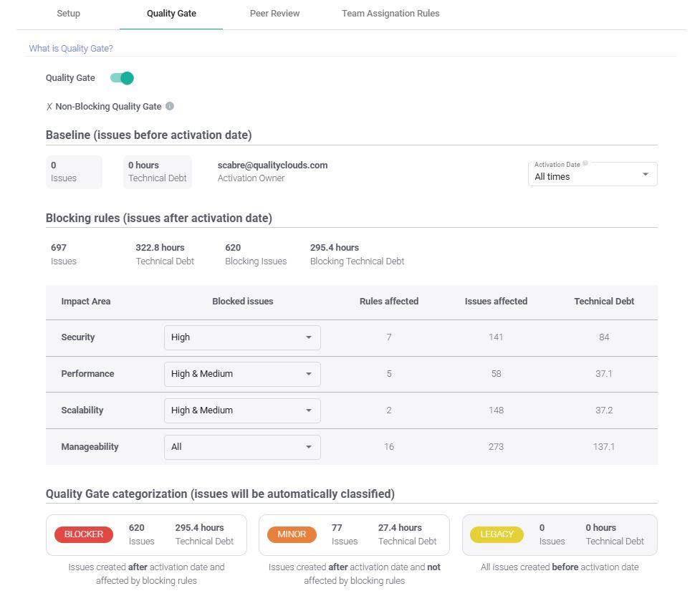Click the Baseline 0 hours Technical Debt box
700x596 pixels.
(x=157, y=172)
